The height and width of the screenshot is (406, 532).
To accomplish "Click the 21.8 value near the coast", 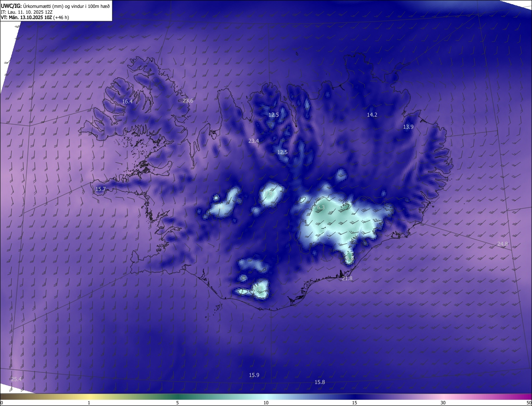I will pos(347,279).
